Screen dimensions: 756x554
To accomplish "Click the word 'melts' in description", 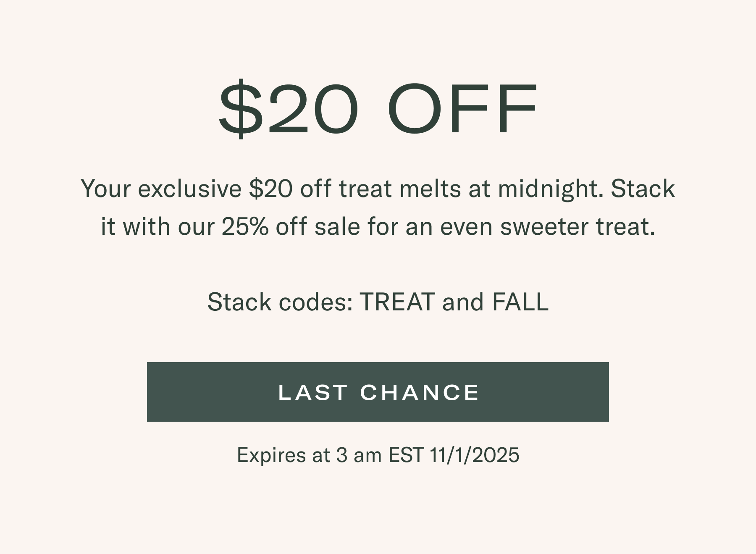I will (x=430, y=189).
